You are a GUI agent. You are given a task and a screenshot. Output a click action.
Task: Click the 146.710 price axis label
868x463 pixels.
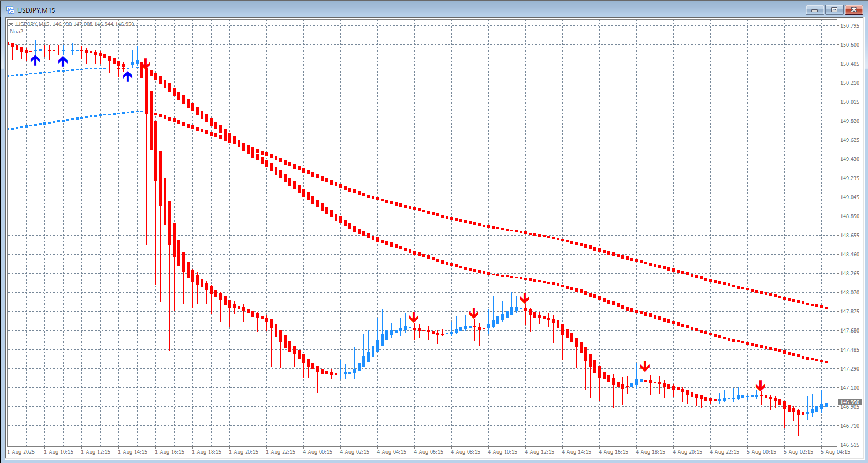pos(850,425)
